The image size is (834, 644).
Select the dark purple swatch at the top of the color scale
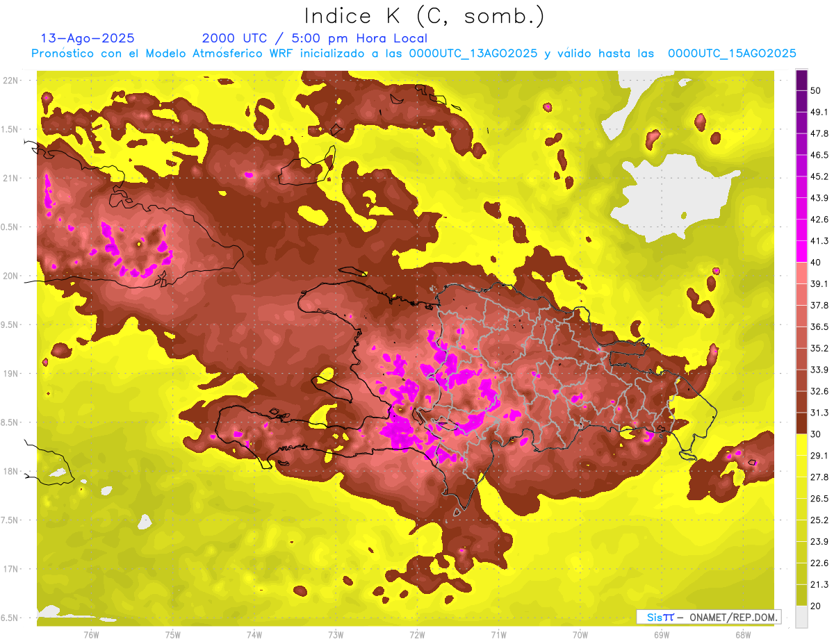(x=801, y=79)
